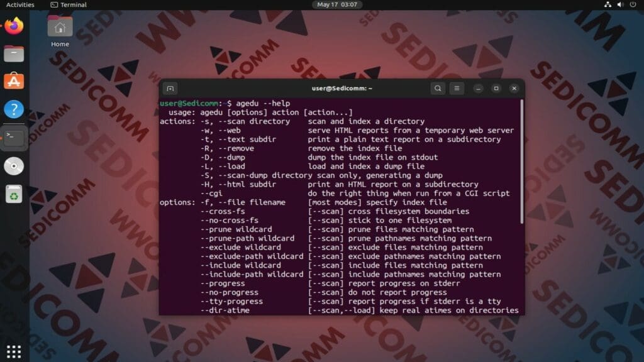Maximize the terminal window

496,88
